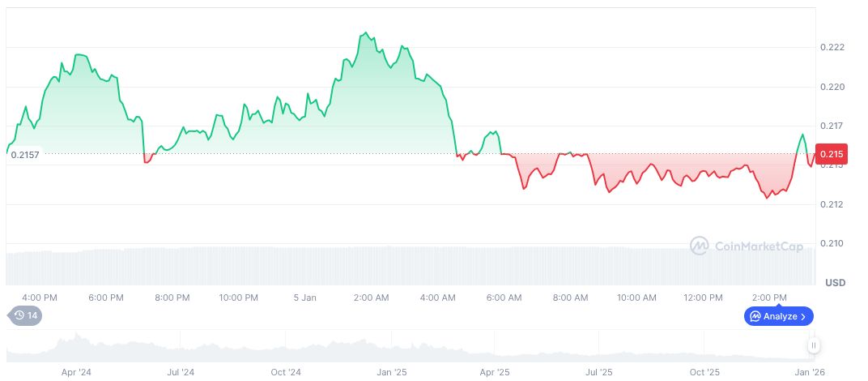Click the clock history badge showing 14
The image size is (868, 381).
coord(25,316)
